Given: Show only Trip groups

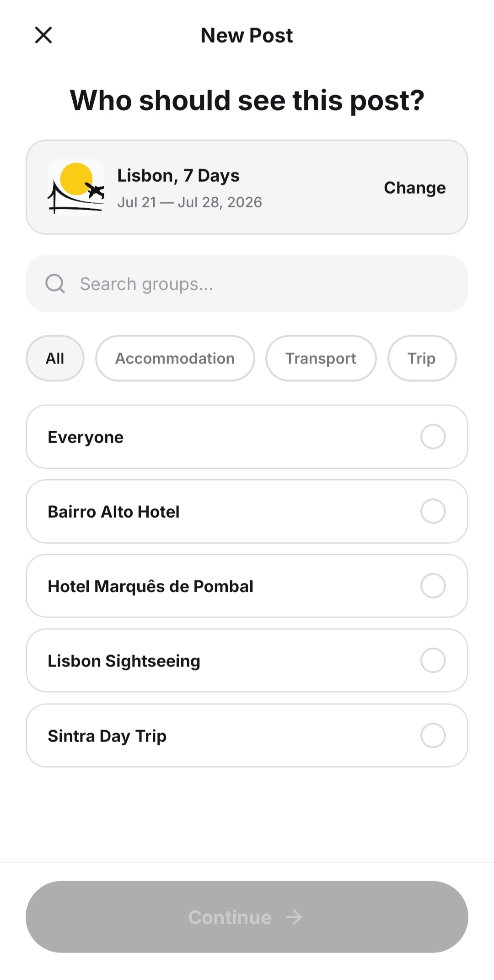Looking at the screenshot, I should coord(422,358).
